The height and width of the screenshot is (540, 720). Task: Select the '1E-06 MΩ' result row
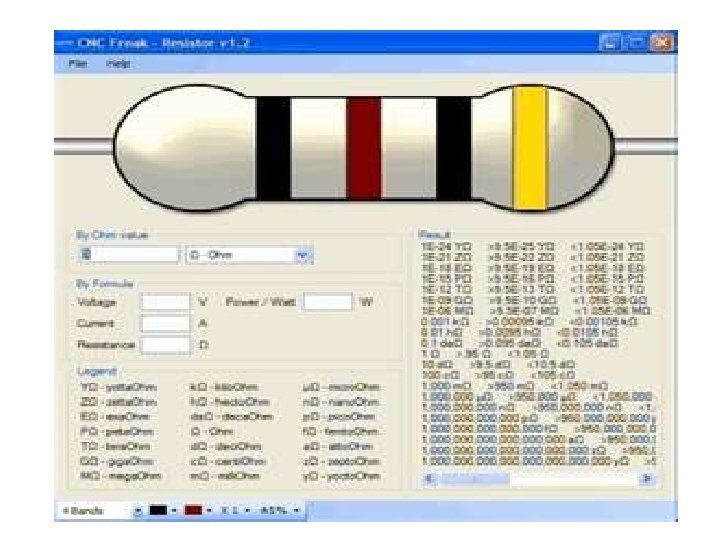click(538, 311)
